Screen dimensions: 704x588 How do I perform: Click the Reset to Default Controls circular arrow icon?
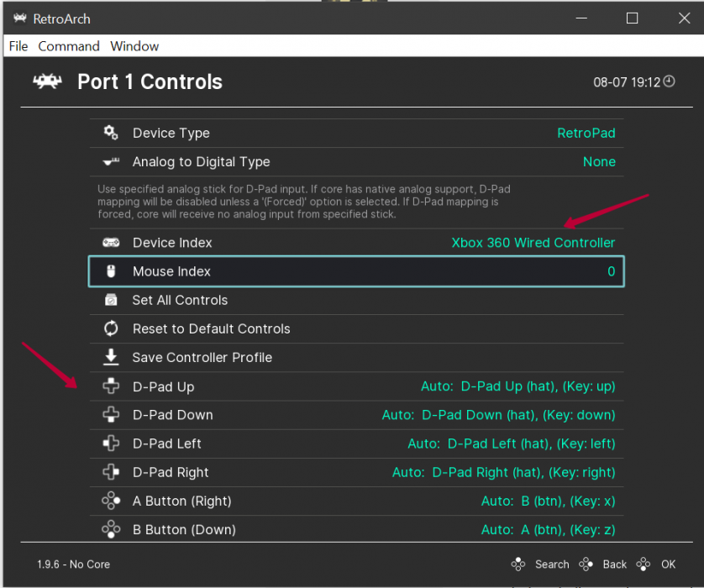tap(111, 328)
